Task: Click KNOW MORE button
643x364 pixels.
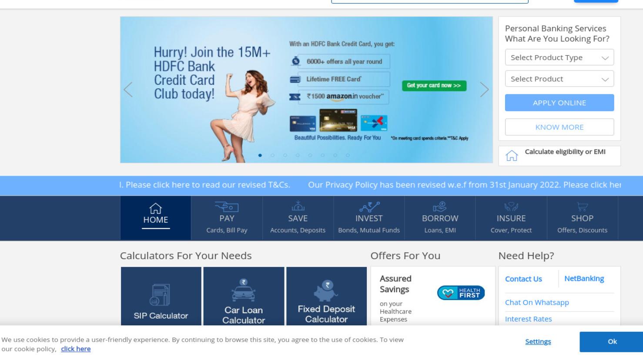Action: [x=559, y=127]
